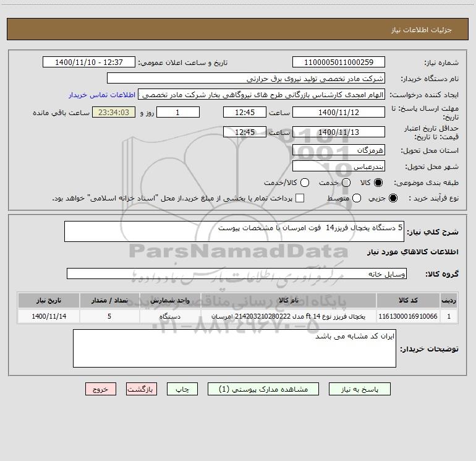Click the price validity time 12:45 field
Viewport: 476px width, 461px height.
pos(245,132)
